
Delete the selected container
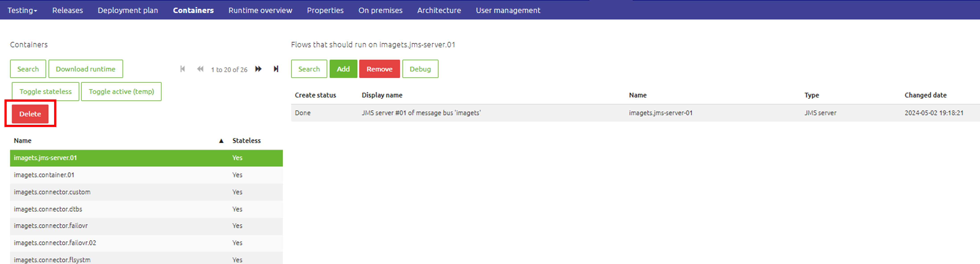(x=30, y=114)
